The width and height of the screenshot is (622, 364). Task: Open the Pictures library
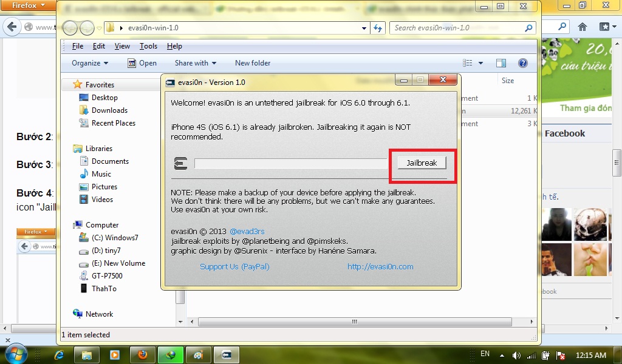tap(104, 187)
